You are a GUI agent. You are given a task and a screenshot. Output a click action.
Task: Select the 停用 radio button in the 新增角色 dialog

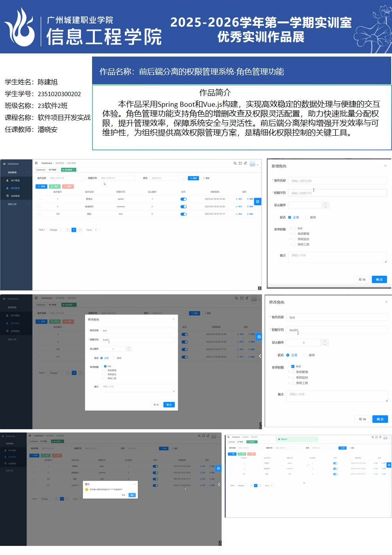pos(307,217)
